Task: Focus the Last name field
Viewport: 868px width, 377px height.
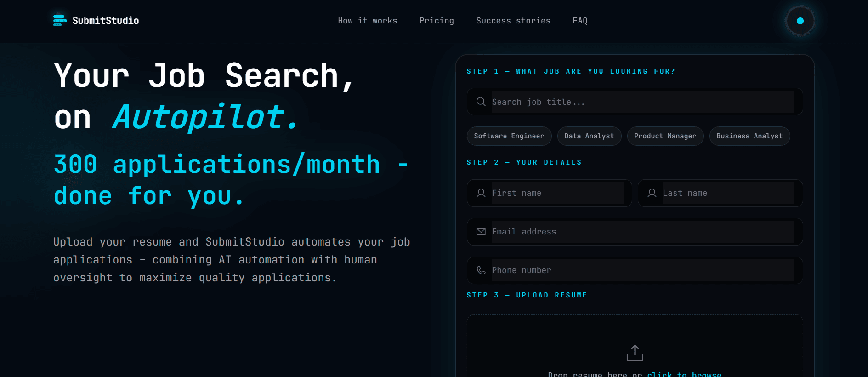Action: 720,193
